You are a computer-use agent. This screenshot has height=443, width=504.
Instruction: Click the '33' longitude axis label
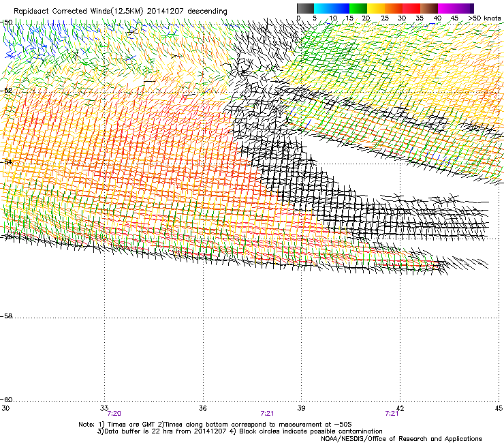tap(104, 408)
